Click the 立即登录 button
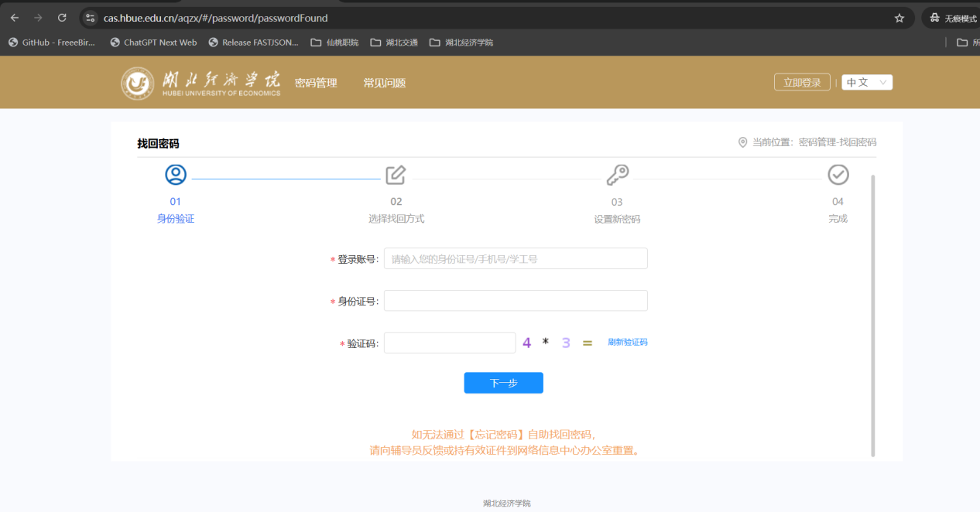 (x=802, y=83)
